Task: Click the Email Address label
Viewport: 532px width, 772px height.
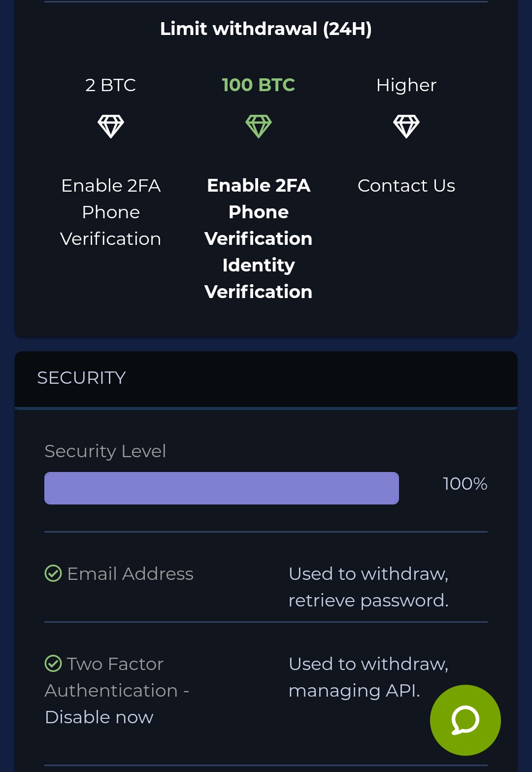Action: (x=130, y=574)
